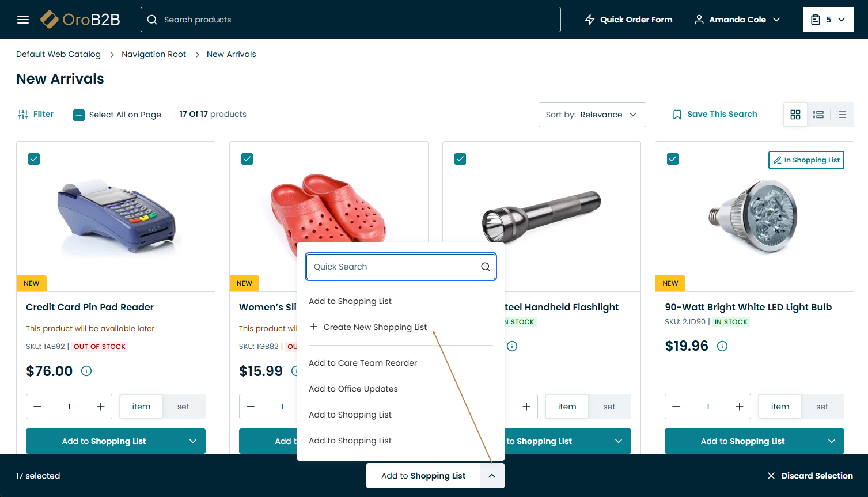Open the hamburger main menu
Viewport: 868px width, 497px height.
23,20
